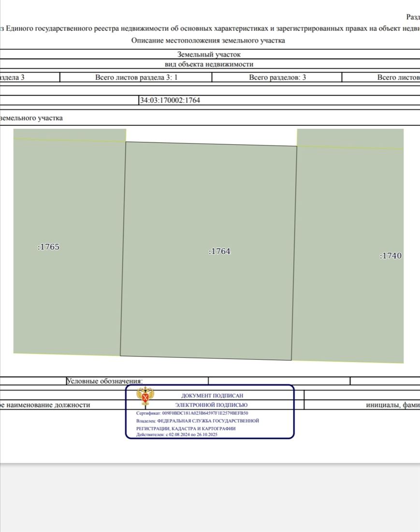Click the :1740 parcel label
420x532 pixels.
pos(391,256)
